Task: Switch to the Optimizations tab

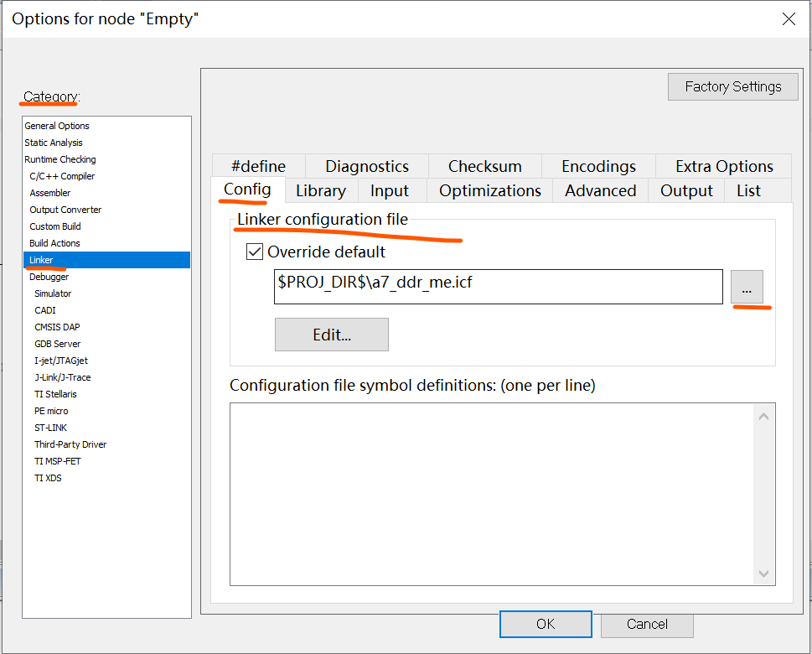Action: coord(489,190)
